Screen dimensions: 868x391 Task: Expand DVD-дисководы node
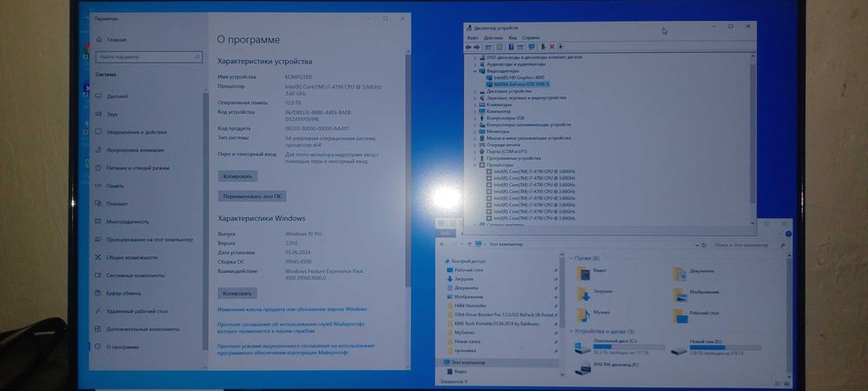point(476,57)
